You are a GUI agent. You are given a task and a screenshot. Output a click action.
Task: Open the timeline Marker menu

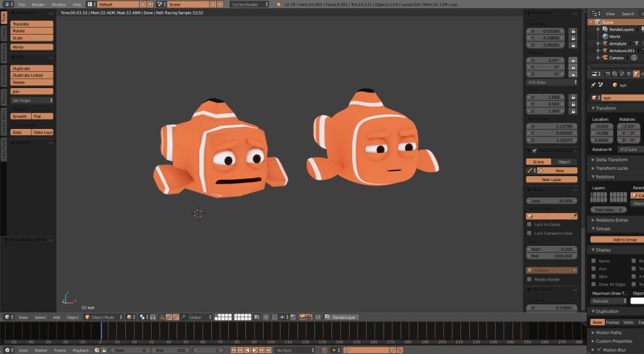[x=41, y=350]
